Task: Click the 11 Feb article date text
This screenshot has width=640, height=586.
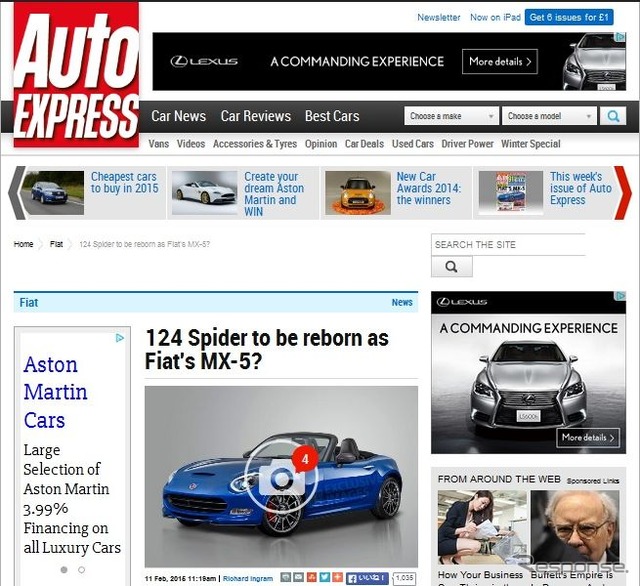Action: point(180,578)
